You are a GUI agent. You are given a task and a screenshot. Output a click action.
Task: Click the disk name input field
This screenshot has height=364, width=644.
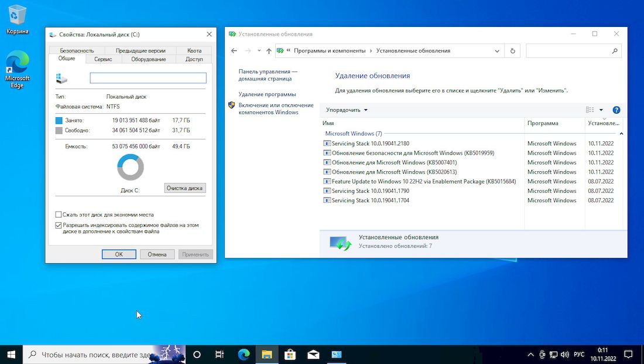tap(148, 78)
